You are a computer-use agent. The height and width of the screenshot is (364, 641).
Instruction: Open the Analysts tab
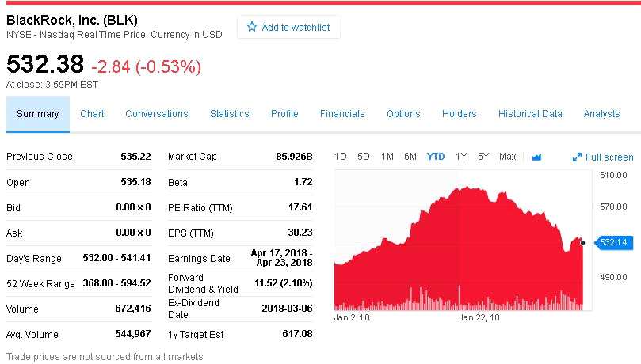[x=601, y=114]
